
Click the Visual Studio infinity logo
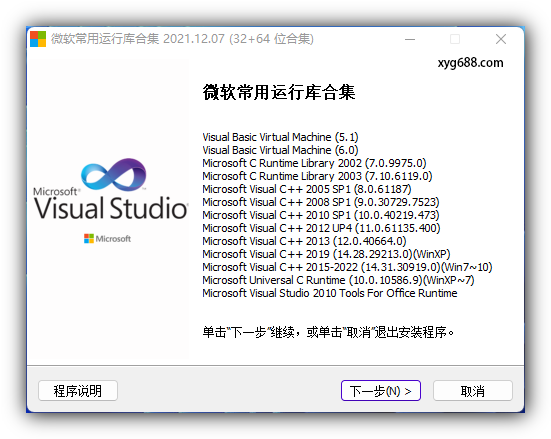114,174
